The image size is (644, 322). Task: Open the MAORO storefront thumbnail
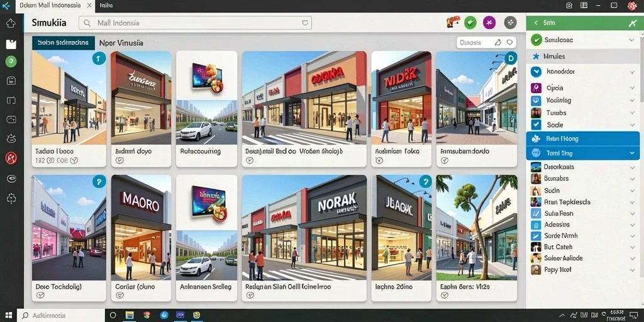(141, 228)
